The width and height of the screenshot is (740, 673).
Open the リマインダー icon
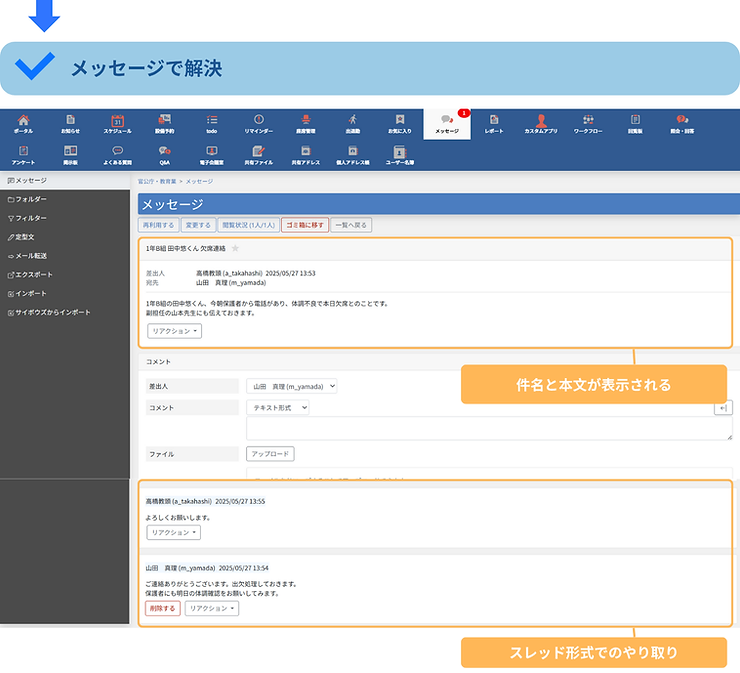[x=258, y=123]
